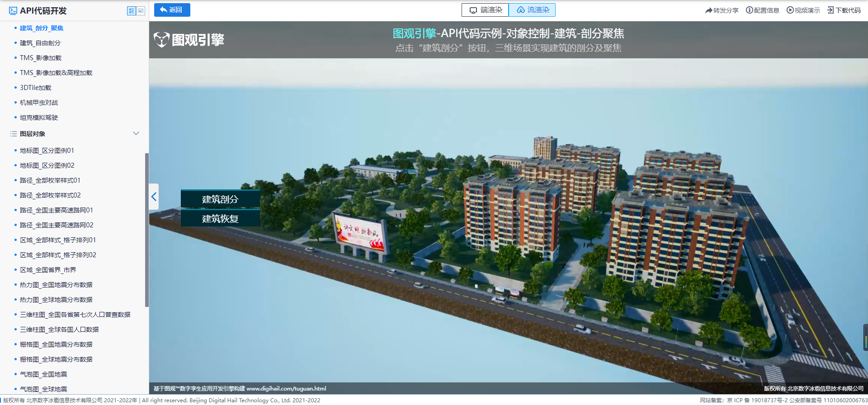This screenshot has width=868, height=405.
Task: Click the 返回 back button
Action: [172, 10]
